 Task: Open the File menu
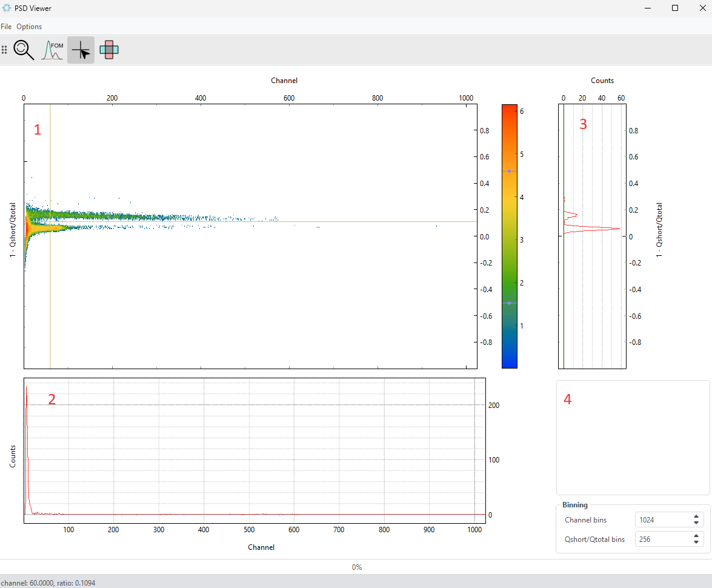coord(6,27)
